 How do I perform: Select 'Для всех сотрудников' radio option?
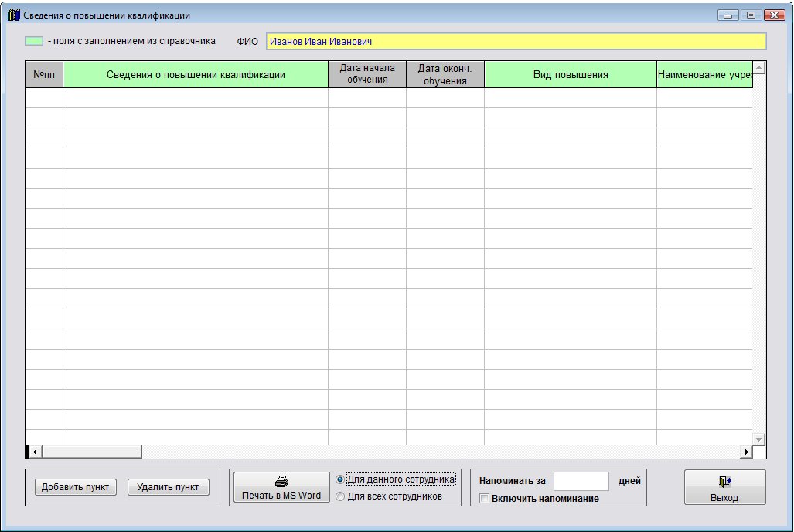(340, 496)
